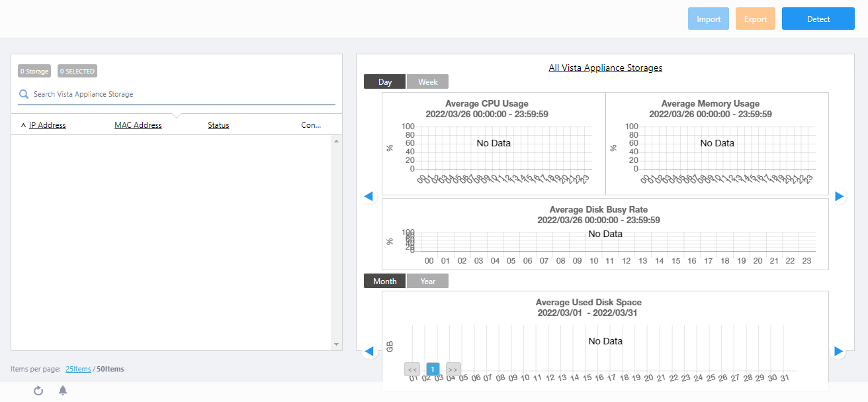The width and height of the screenshot is (868, 402).
Task: Select page 1 in pagination
Action: (x=433, y=370)
